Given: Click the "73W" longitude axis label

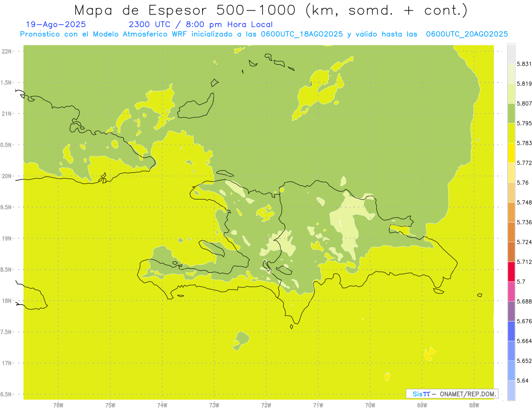Looking at the screenshot, I should point(214,405).
